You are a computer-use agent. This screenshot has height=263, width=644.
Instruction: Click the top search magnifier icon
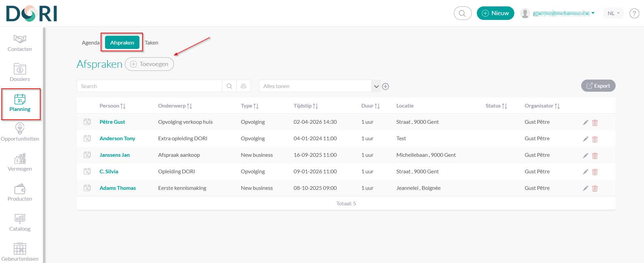coord(462,13)
